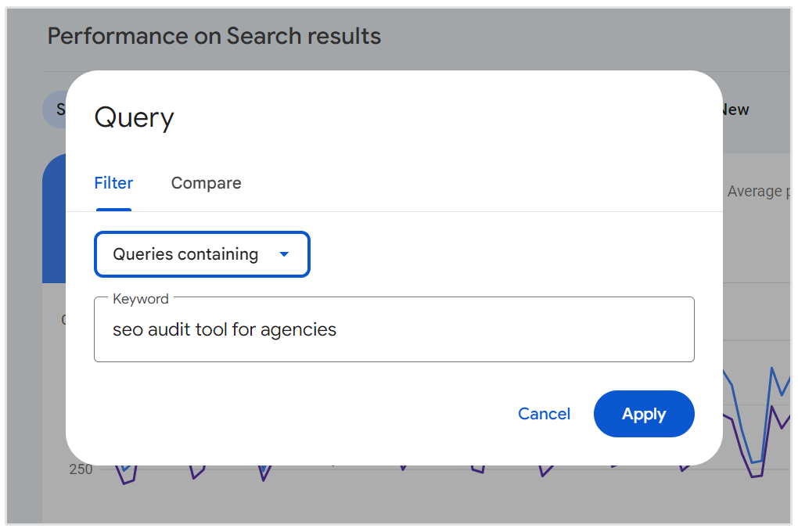The width and height of the screenshot is (798, 532).
Task: Click the dropdown arrow beside Queries containing
Action: pos(284,254)
